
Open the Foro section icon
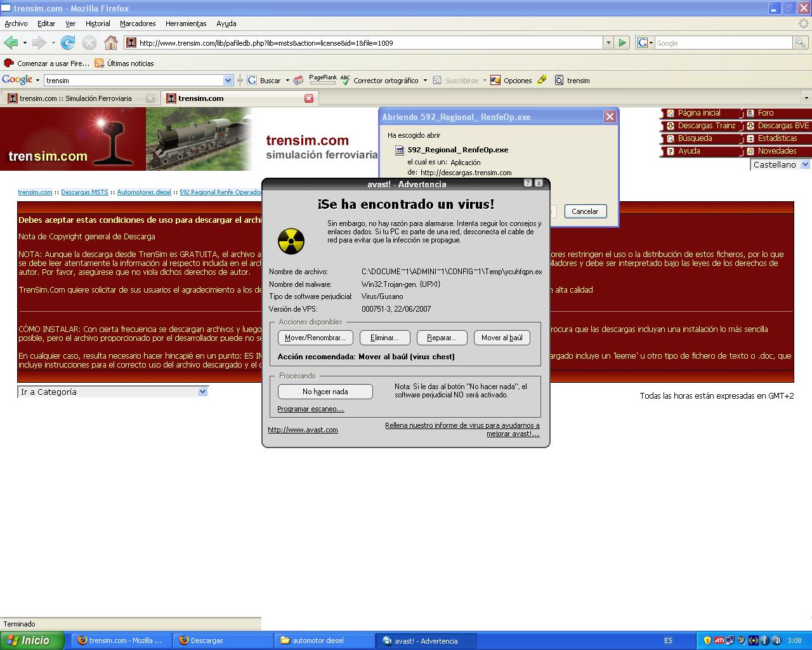pos(750,113)
